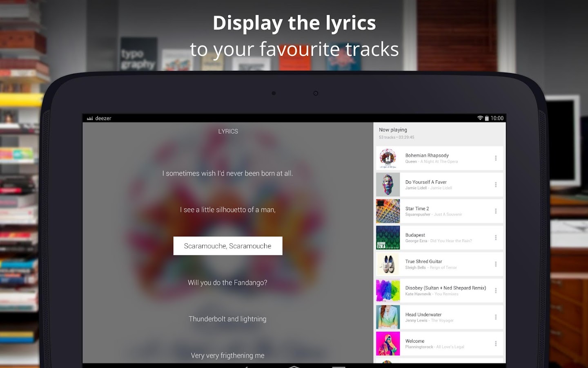Open the options menu for the Welcome track

[x=496, y=343]
